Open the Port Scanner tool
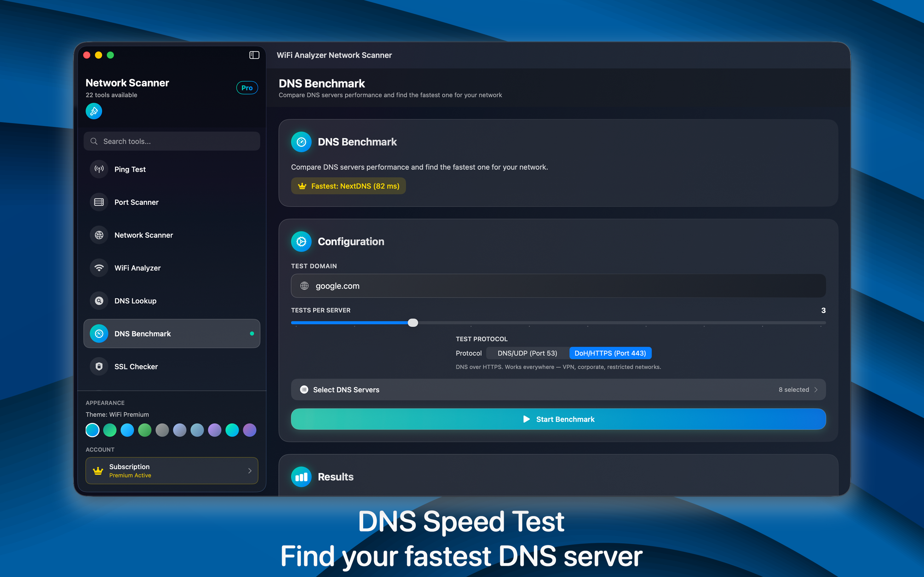924x577 pixels. click(x=136, y=202)
